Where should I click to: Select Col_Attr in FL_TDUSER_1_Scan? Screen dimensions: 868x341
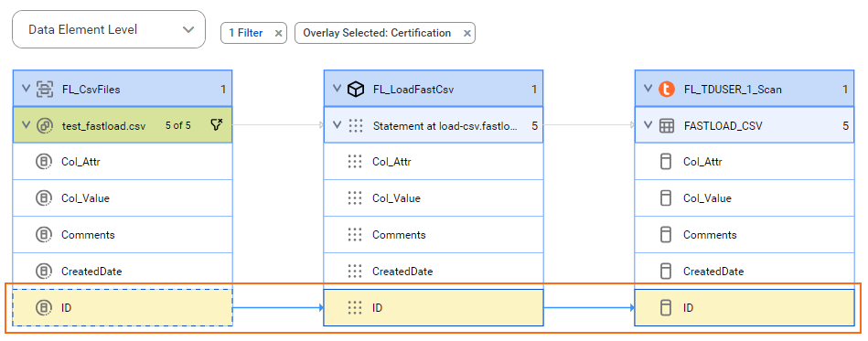point(745,162)
